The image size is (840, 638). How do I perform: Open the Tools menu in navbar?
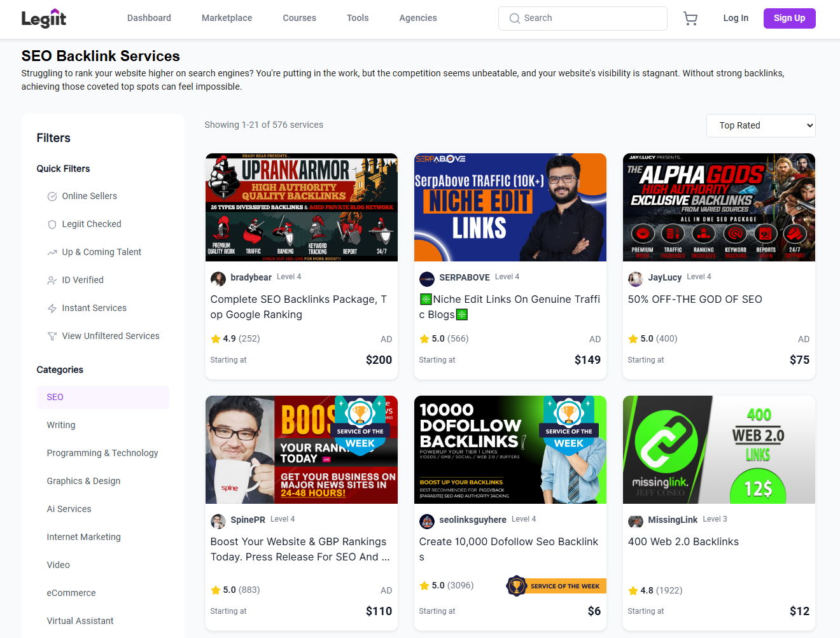tap(358, 18)
